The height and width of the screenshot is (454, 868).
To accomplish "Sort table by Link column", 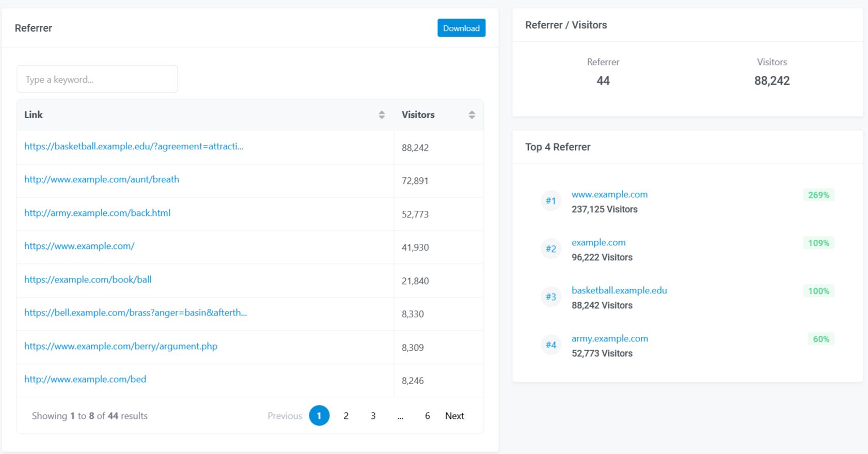I will pos(382,115).
